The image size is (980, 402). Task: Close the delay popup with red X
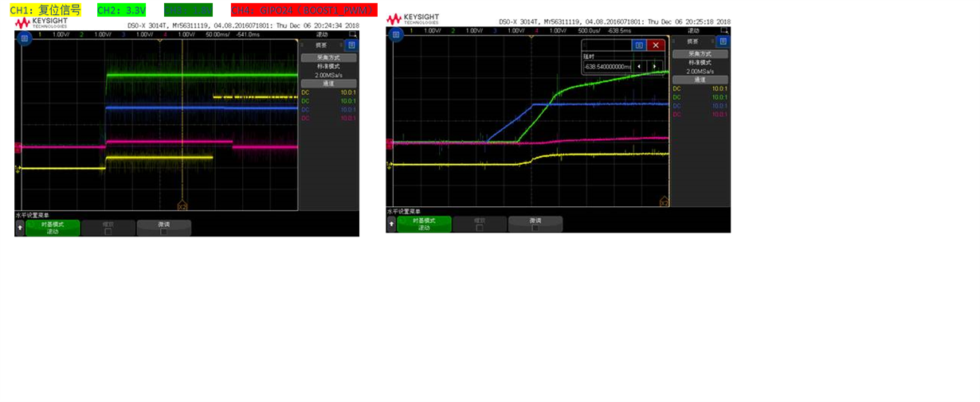(x=656, y=45)
